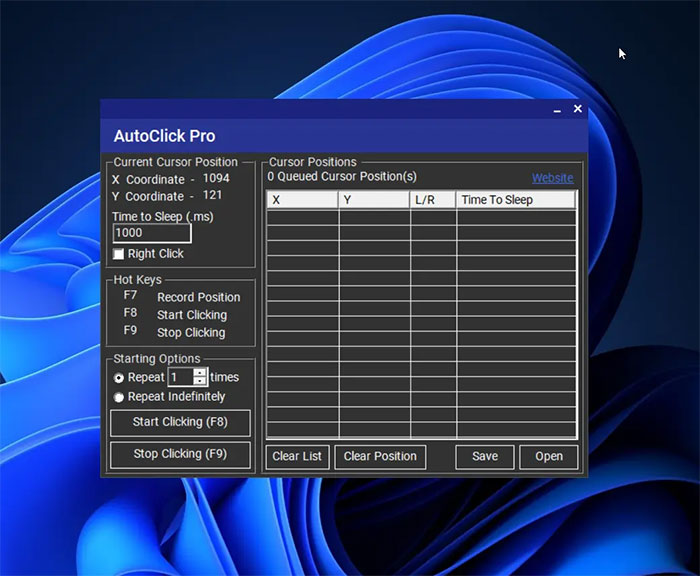Focus the Time to Sleep input box
700x576 pixels.
tap(151, 233)
